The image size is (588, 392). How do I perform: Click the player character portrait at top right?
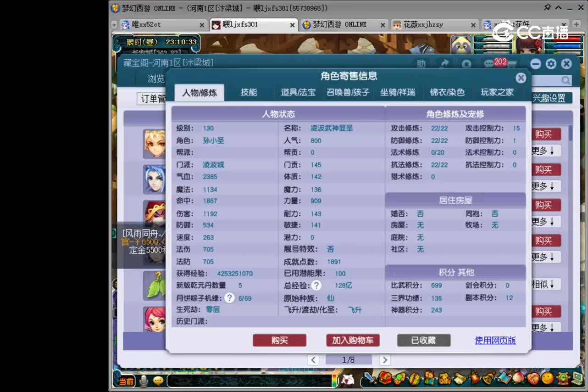click(530, 45)
